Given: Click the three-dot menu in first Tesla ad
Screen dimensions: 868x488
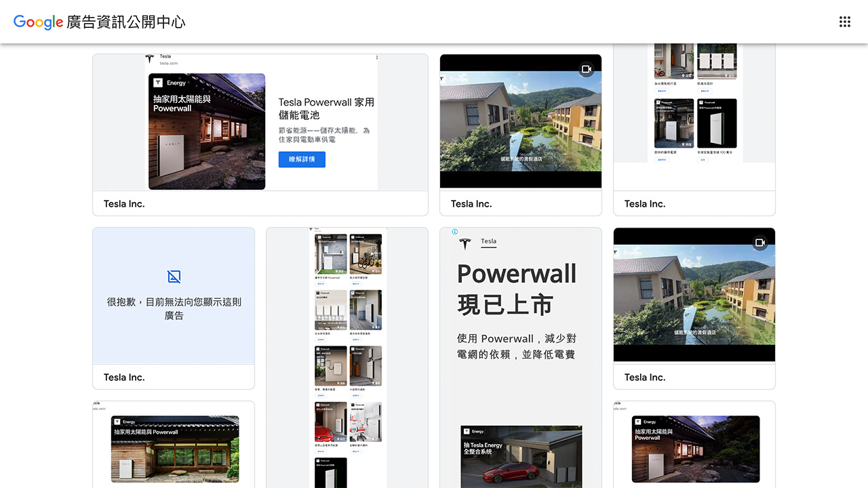Looking at the screenshot, I should [x=376, y=58].
